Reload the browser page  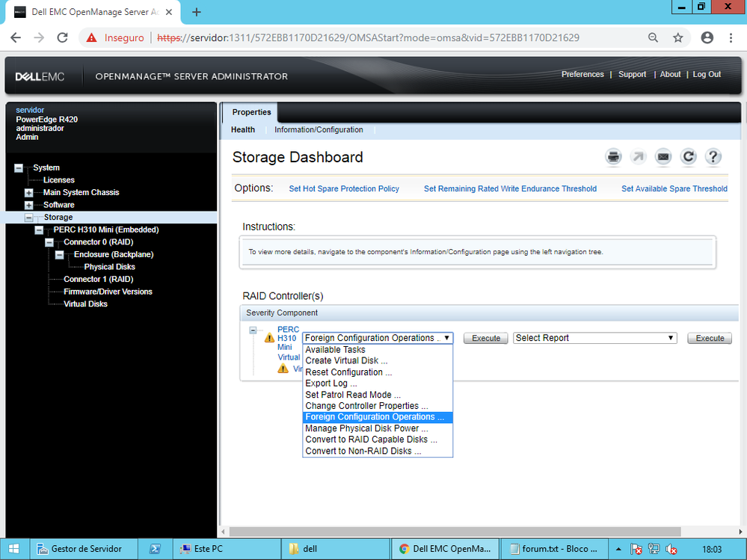pyautogui.click(x=62, y=37)
